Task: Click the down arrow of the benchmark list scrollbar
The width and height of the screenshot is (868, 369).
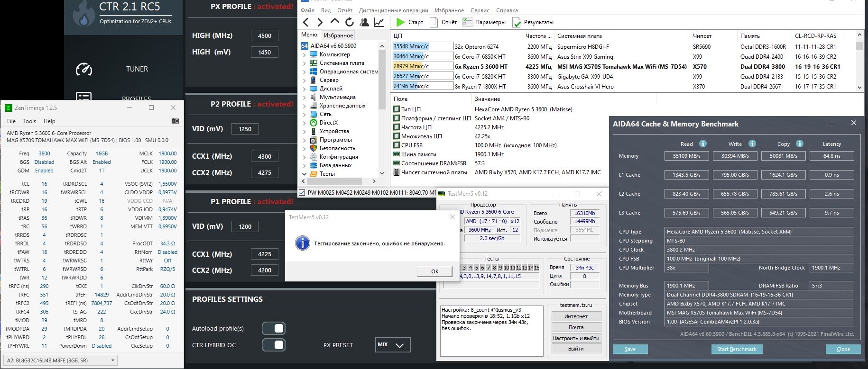Action: [859, 87]
